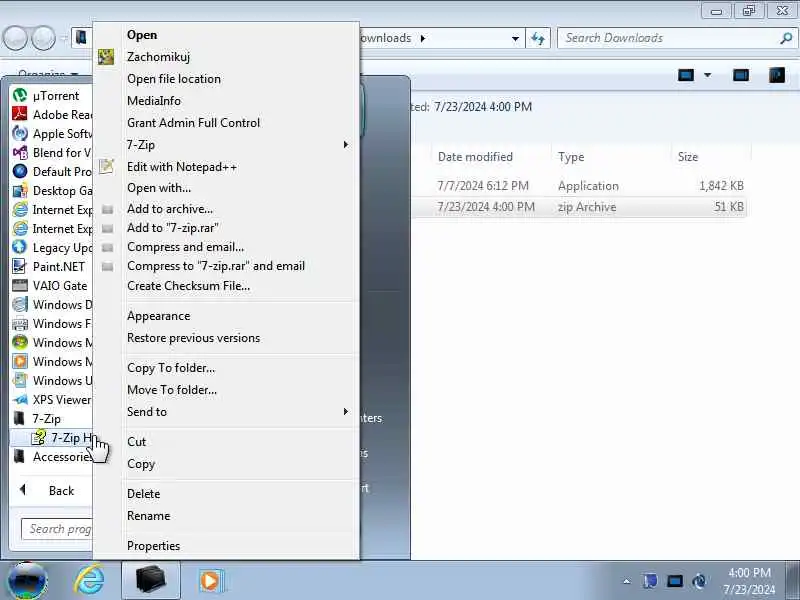Click the first Internet Explorer entry icon
800x600 pixels.
[20, 210]
